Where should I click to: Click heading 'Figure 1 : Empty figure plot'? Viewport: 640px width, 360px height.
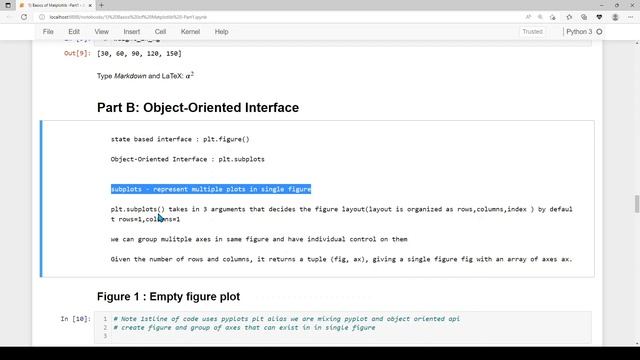coord(168,297)
